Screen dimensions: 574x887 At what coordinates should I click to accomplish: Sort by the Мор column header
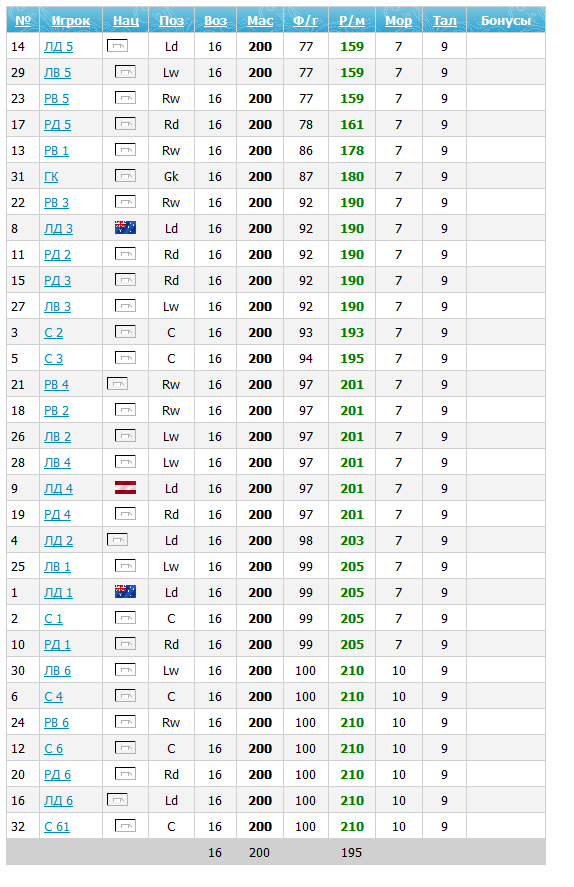point(398,21)
